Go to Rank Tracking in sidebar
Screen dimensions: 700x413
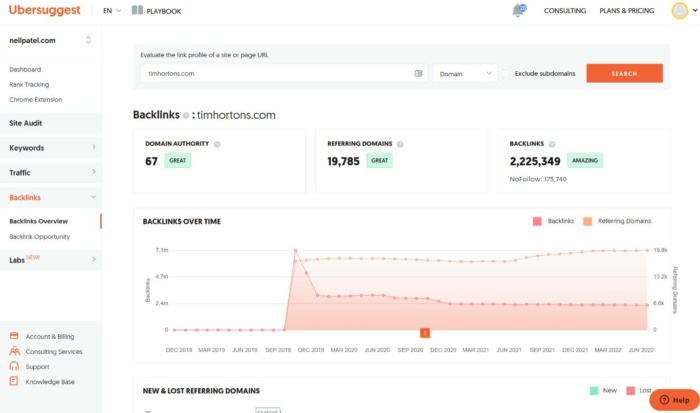28,85
